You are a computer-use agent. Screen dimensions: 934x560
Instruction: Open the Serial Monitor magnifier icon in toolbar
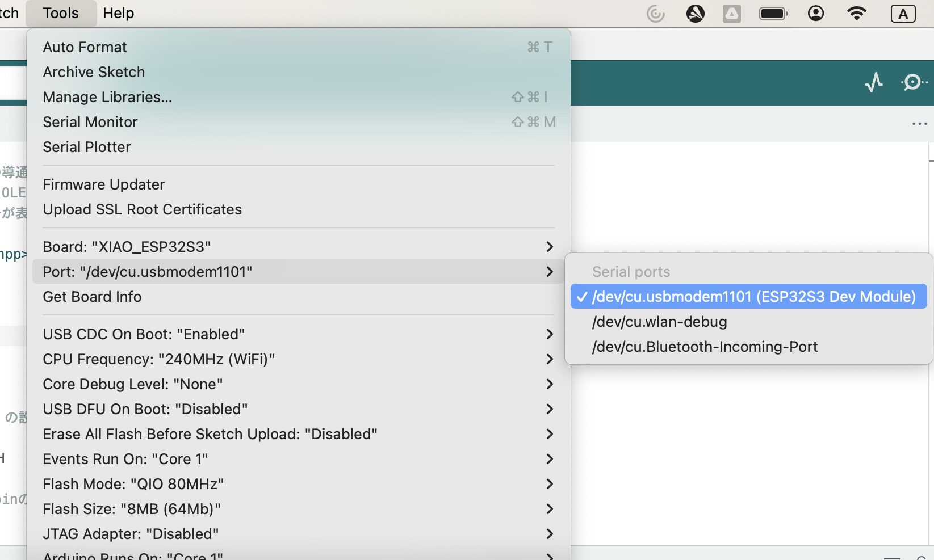(x=914, y=82)
